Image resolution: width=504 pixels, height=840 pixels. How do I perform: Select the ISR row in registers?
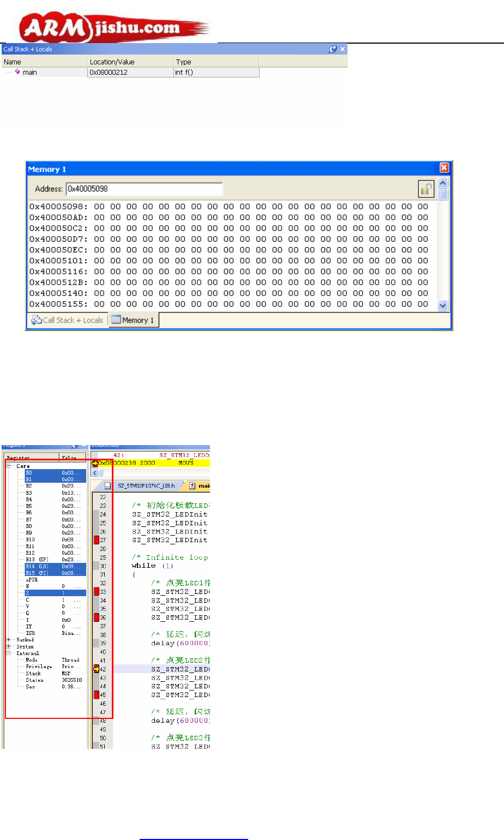pos(55,633)
